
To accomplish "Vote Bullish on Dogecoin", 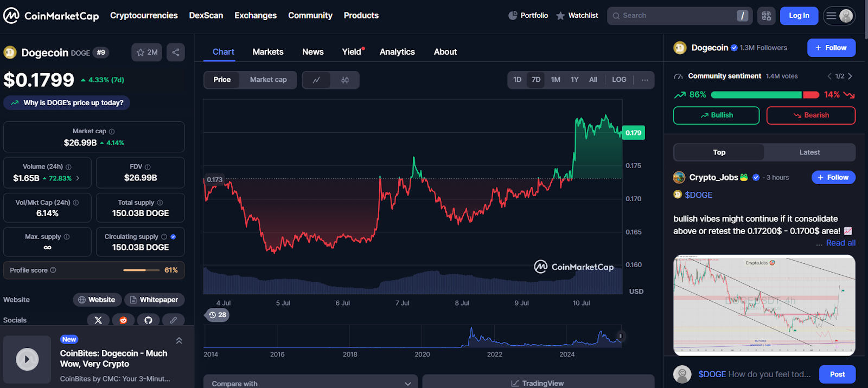I will coord(716,115).
